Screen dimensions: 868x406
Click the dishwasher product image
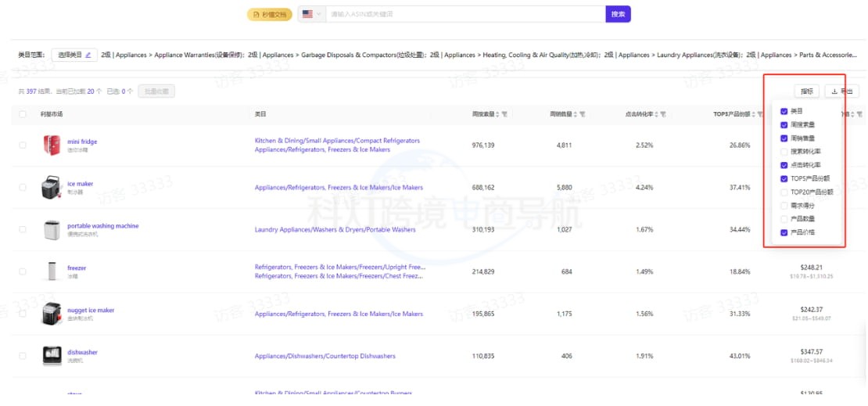coord(52,355)
